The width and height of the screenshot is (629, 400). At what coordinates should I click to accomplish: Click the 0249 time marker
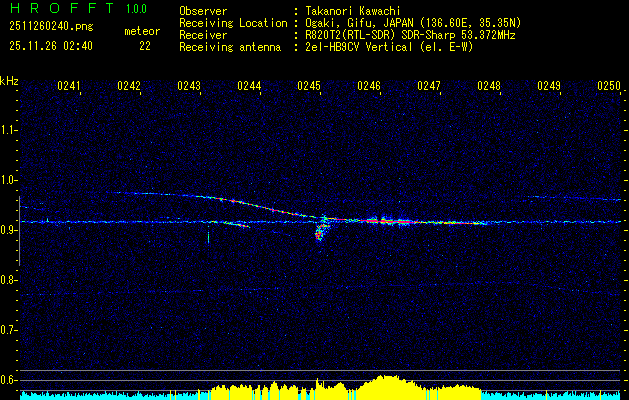549,85
